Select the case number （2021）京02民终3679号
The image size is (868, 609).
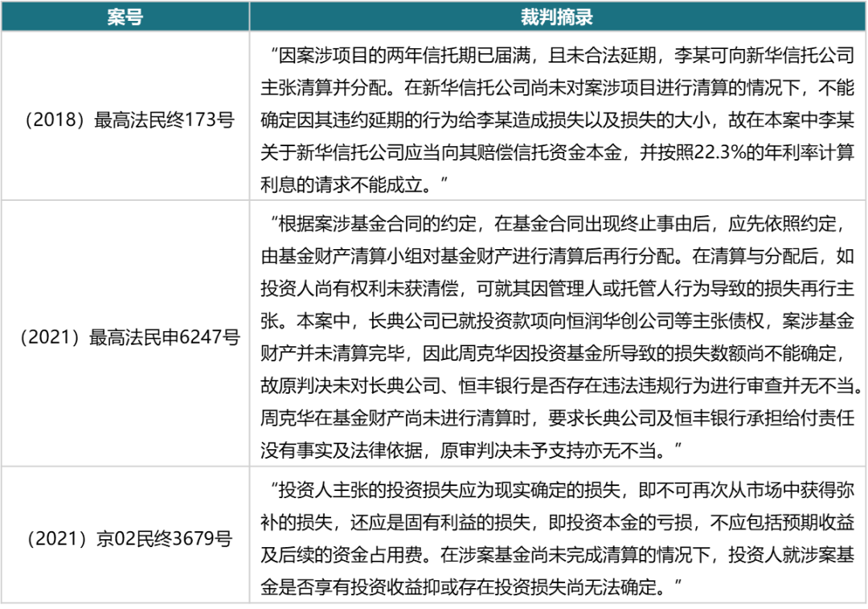129,537
